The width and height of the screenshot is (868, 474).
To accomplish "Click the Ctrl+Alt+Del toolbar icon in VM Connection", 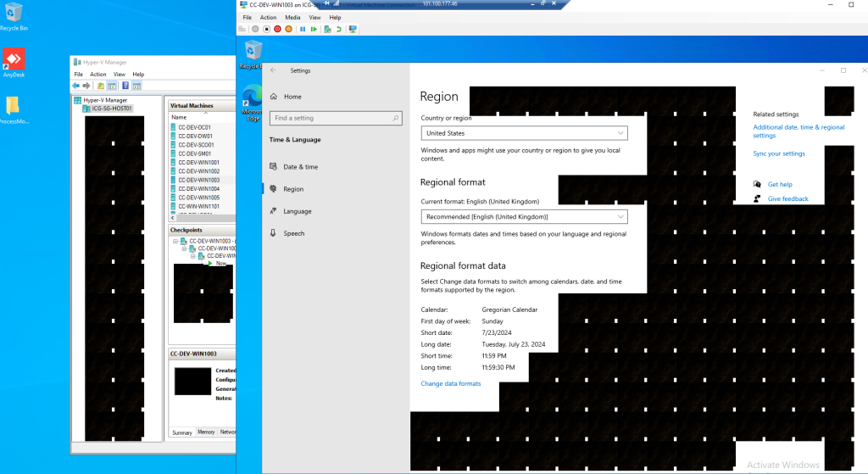I will [x=242, y=29].
